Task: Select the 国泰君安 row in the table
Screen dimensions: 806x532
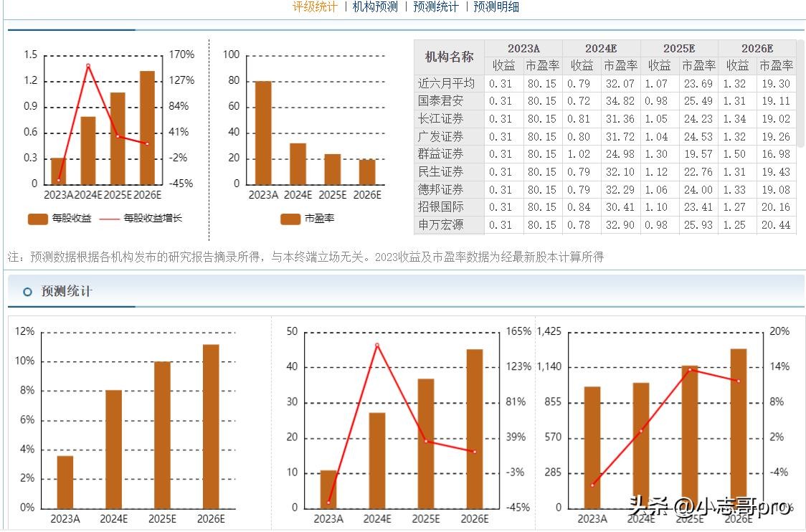Action: click(x=440, y=101)
